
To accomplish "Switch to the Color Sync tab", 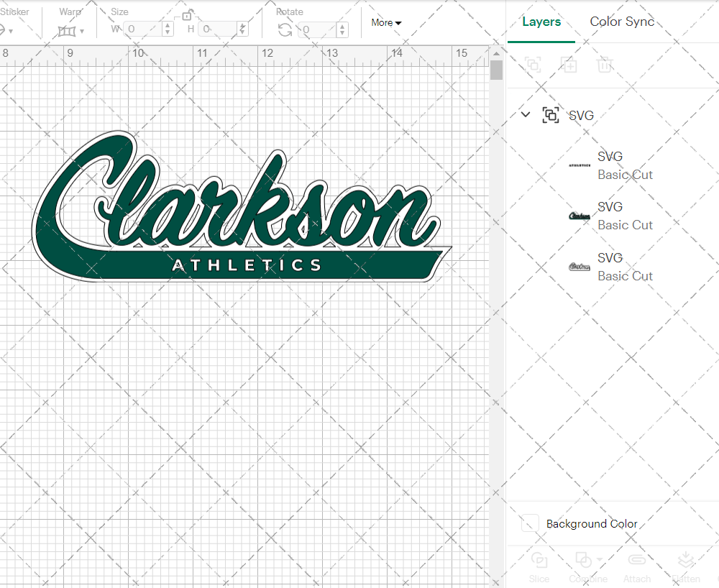I will (621, 22).
